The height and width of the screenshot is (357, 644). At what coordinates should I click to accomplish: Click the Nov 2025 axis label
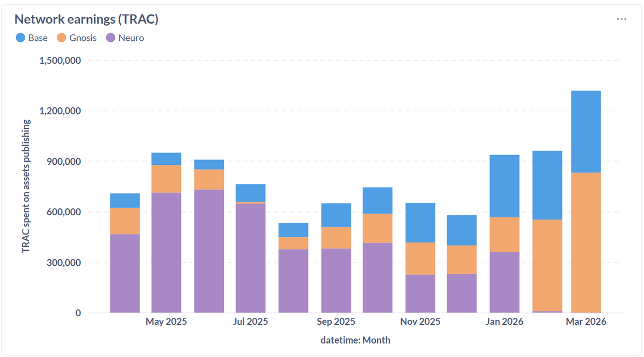click(420, 321)
